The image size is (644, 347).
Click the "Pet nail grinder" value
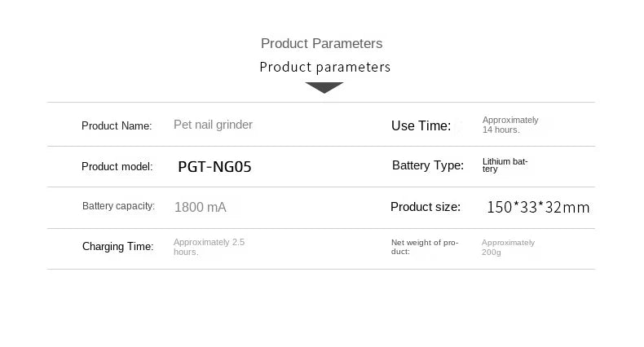[x=213, y=125]
